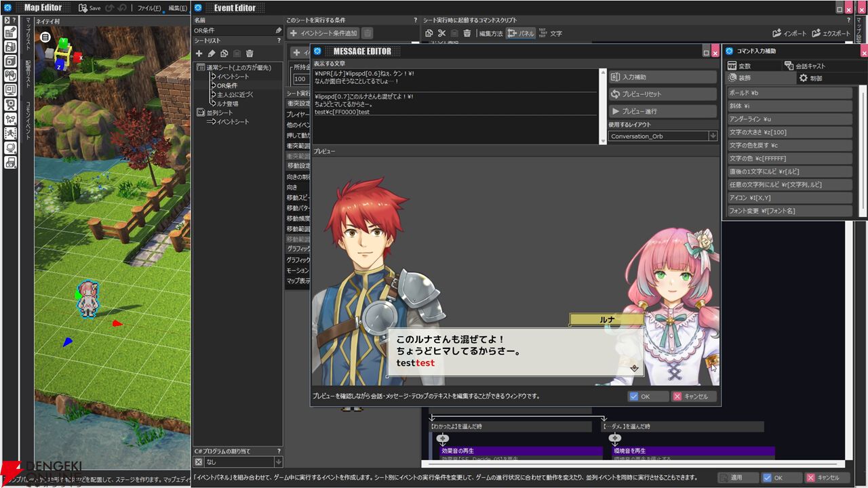Switch edit mode to 文字 (text)
This screenshot has height=488, width=868.
(550, 33)
